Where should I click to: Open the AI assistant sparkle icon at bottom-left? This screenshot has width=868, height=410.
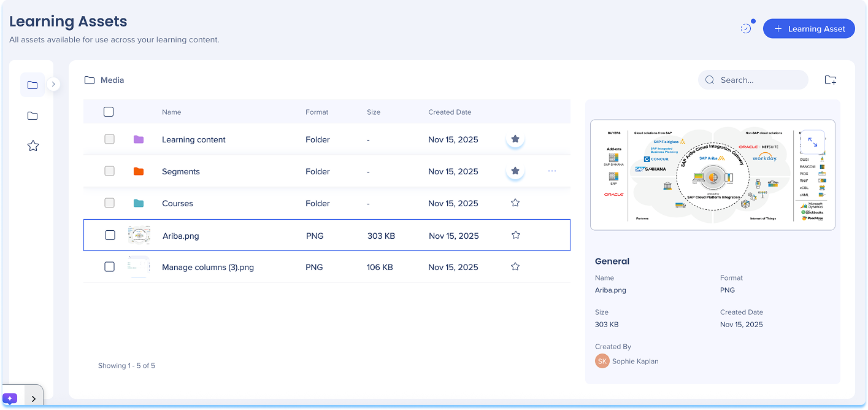(x=10, y=398)
